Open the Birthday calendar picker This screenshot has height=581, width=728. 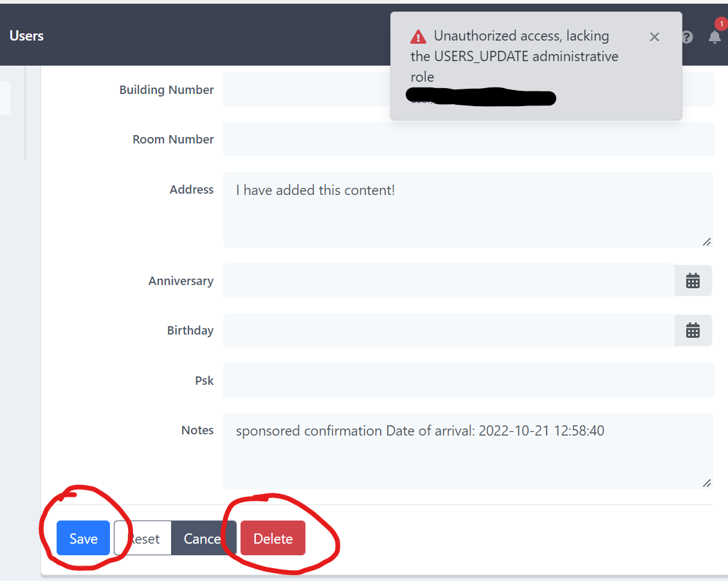coord(693,330)
